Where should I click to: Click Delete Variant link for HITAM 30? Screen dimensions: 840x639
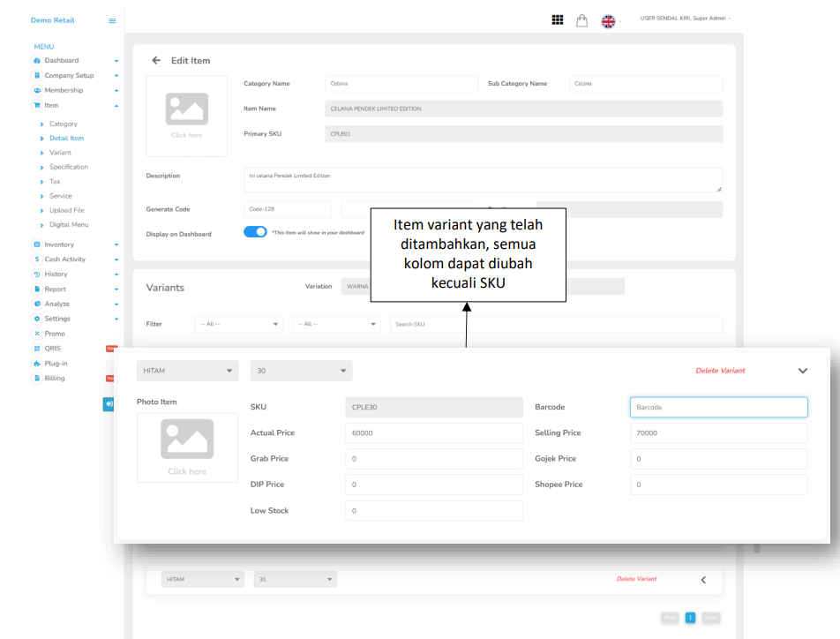[x=720, y=371]
